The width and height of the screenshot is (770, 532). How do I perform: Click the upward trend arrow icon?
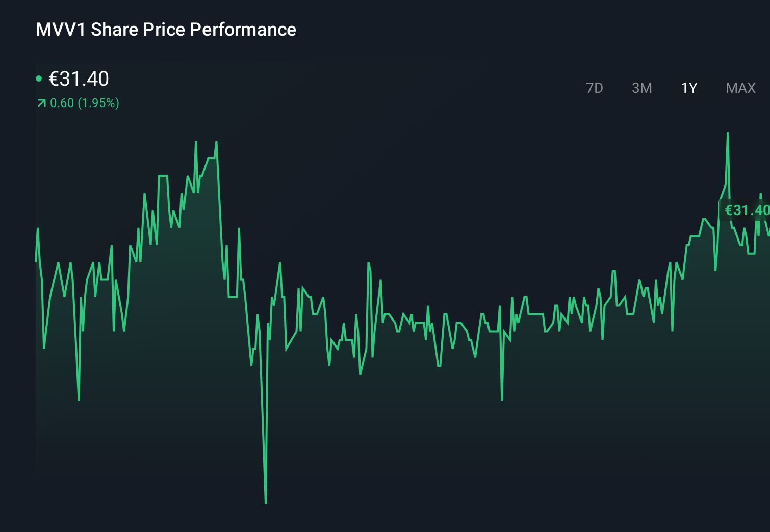pos(40,103)
